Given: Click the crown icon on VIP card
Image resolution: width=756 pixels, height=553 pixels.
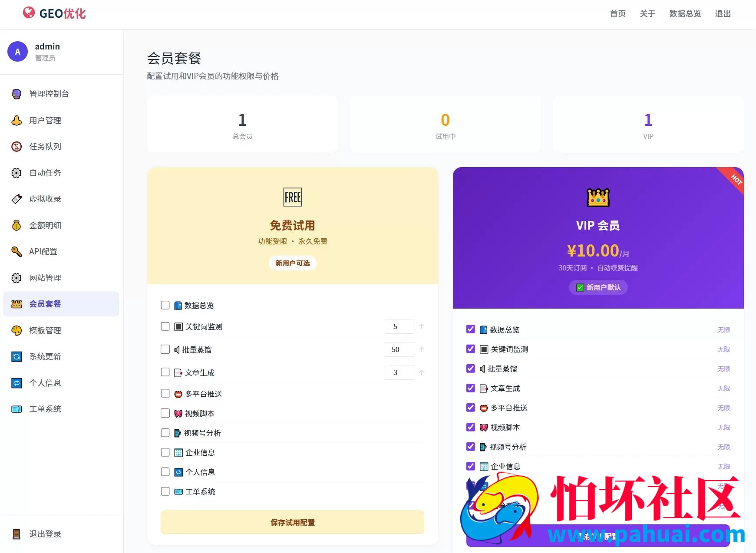Looking at the screenshot, I should click(x=598, y=197).
